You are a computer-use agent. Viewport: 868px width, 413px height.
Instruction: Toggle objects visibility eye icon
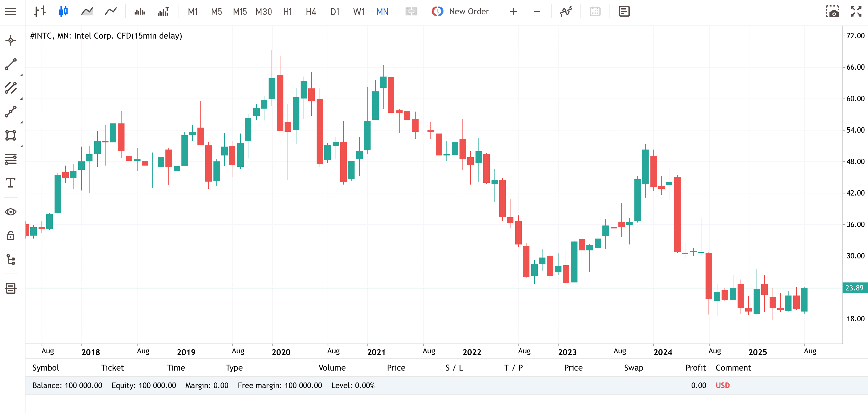[x=11, y=212]
